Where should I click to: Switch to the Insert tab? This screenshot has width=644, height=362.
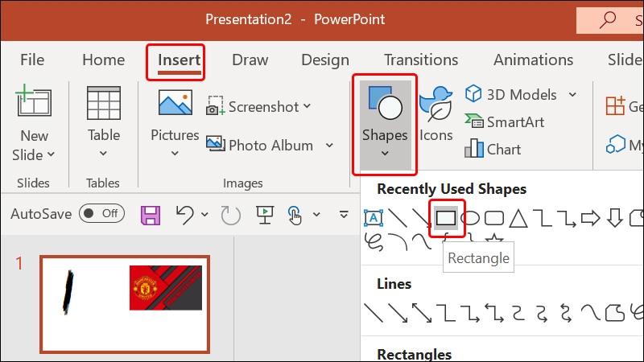coord(179,60)
